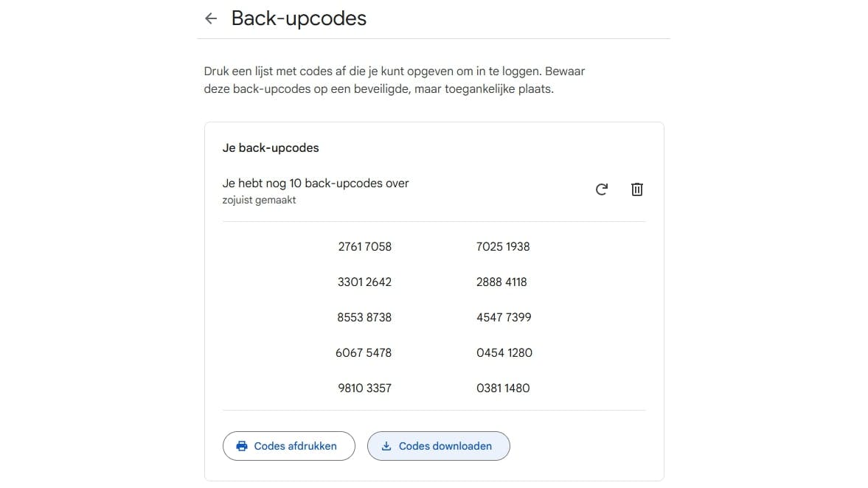Viewport: 868px width, 488px height.
Task: Click the code 0381 1480
Action: point(503,388)
